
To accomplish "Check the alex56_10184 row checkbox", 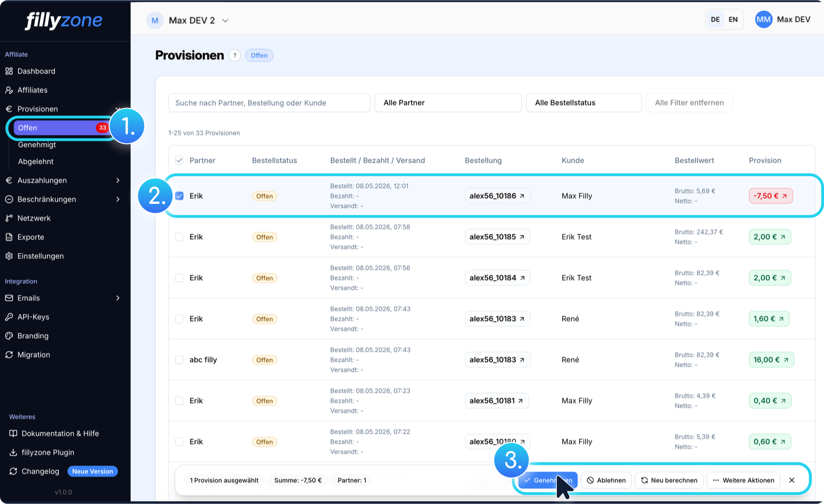I will (x=180, y=278).
